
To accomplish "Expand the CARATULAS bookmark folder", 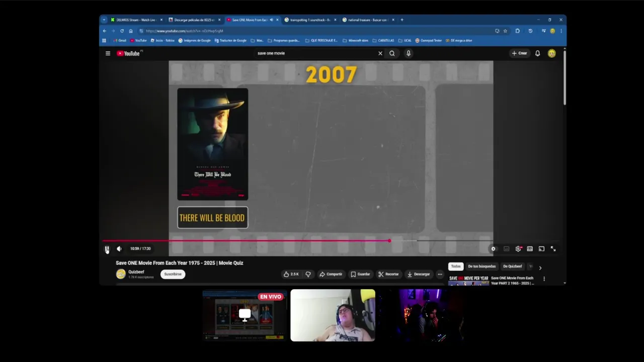I will 383,40.
